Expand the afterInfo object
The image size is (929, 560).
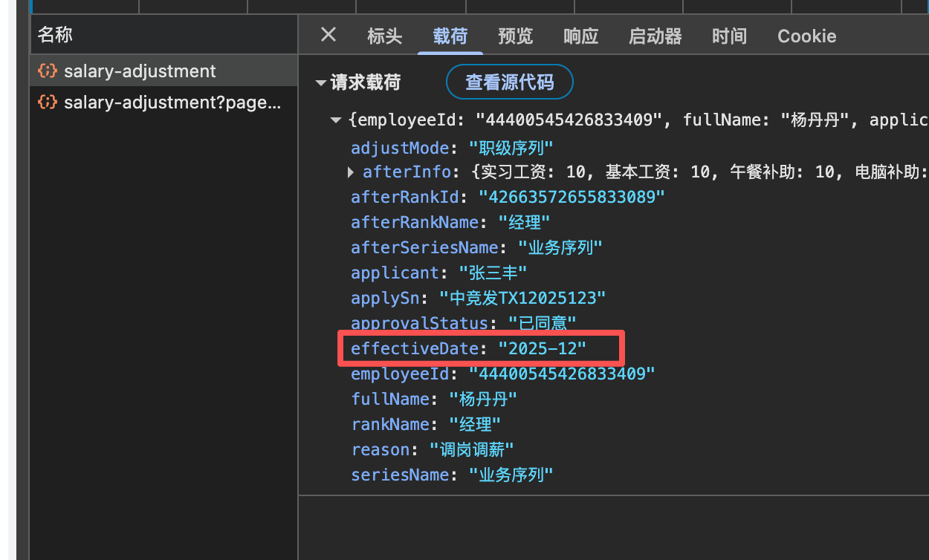[351, 172]
